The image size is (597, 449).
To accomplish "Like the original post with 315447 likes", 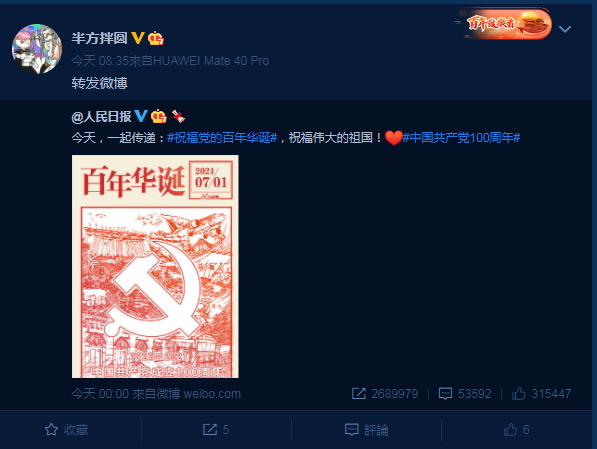I will (541, 393).
